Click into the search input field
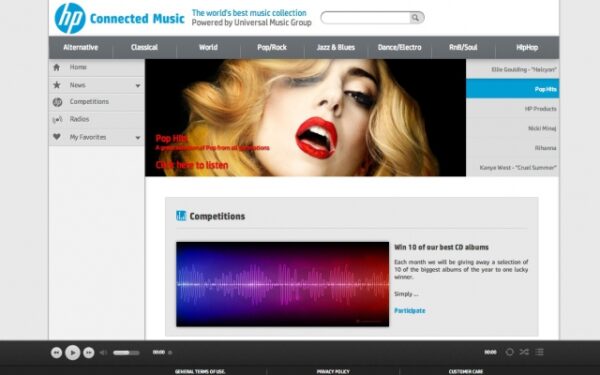 [x=365, y=18]
